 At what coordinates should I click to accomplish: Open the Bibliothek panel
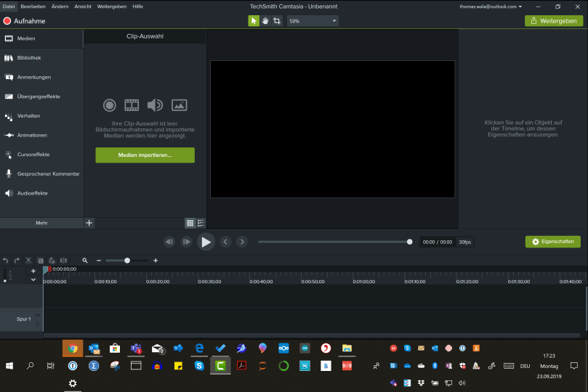(41, 57)
